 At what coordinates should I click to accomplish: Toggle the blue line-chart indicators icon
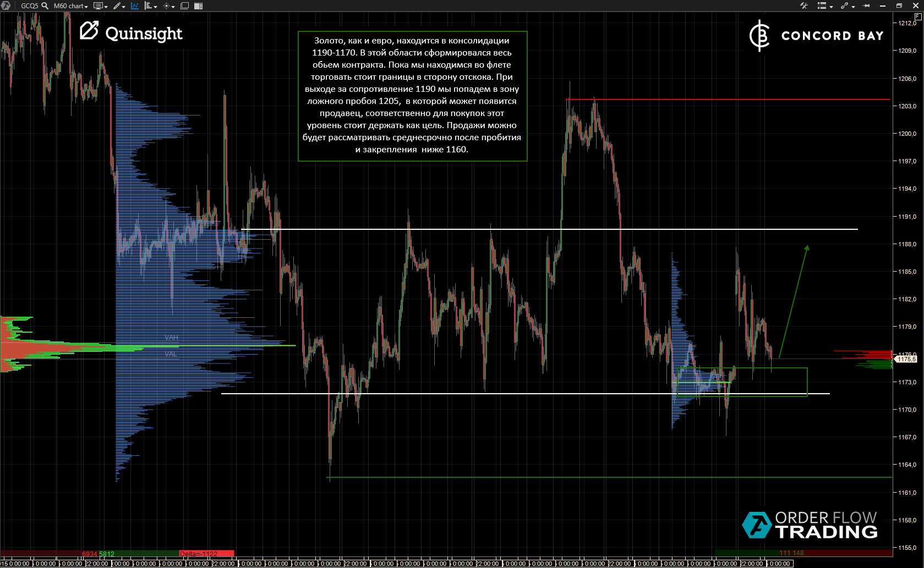point(135,5)
